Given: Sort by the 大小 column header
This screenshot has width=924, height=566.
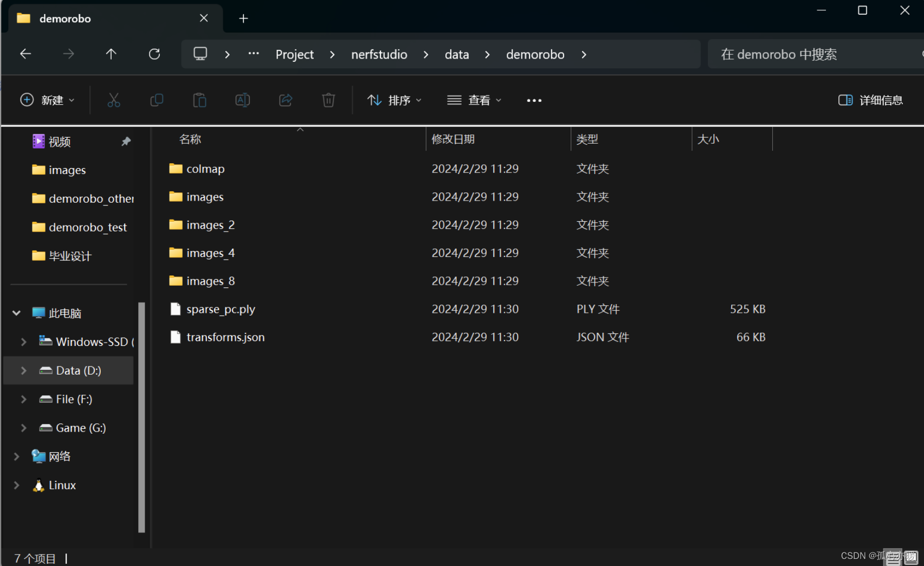Looking at the screenshot, I should click(x=708, y=139).
